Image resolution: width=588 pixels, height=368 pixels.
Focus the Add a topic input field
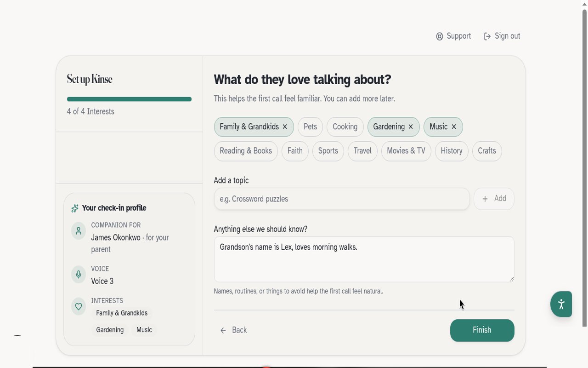(x=342, y=199)
